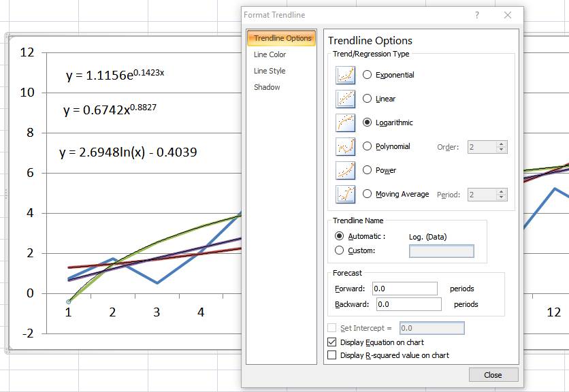Click the Logarithmic trendline type icon
The height and width of the screenshot is (392, 569).
346,122
